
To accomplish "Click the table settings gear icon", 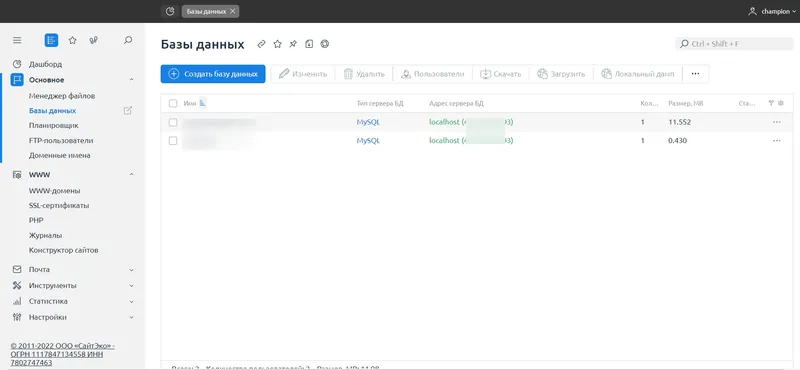I will [781, 103].
